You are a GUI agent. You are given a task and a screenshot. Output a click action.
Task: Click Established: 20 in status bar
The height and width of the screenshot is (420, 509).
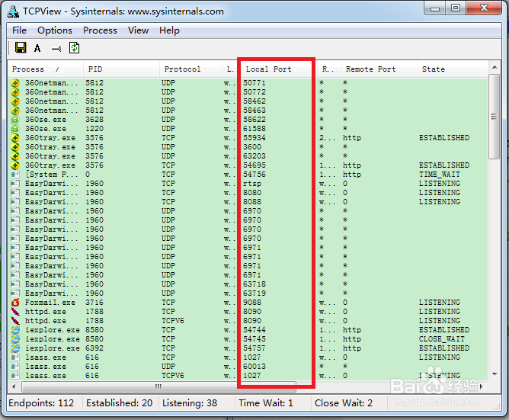click(x=119, y=403)
